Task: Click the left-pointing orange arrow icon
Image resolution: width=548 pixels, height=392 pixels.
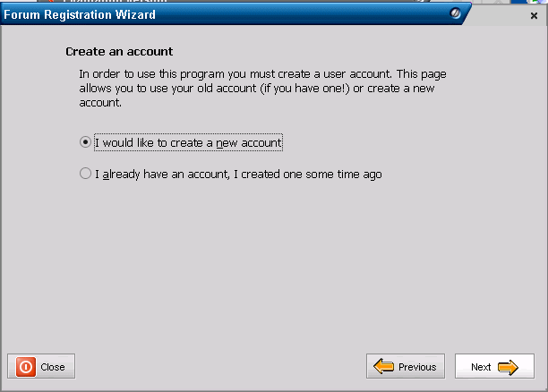Action: [x=383, y=366]
